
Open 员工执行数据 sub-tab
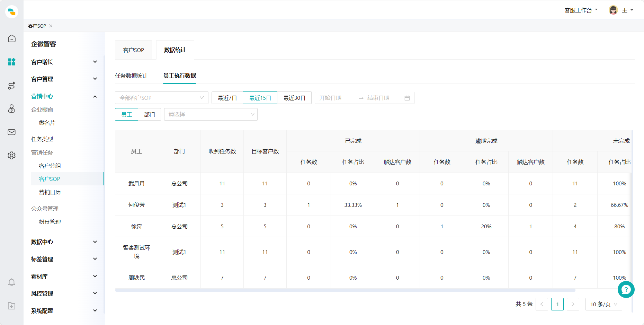pyautogui.click(x=180, y=76)
